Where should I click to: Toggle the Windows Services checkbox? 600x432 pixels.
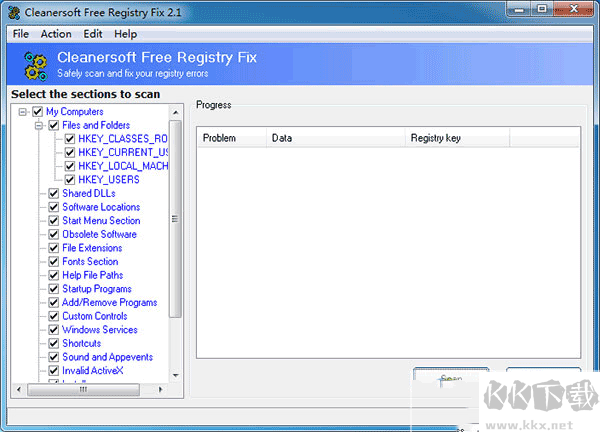[x=54, y=330]
